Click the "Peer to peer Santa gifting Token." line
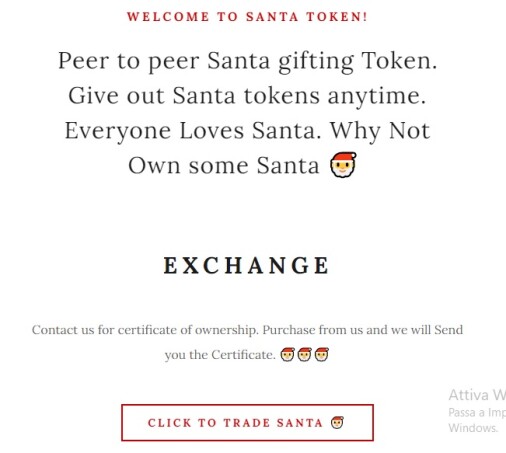 coord(247,62)
